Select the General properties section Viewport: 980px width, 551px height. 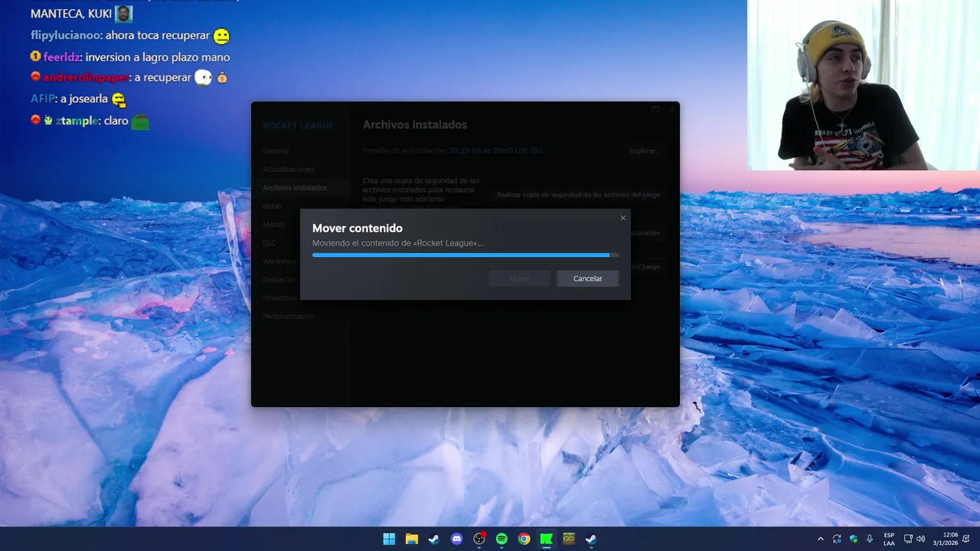coord(276,151)
